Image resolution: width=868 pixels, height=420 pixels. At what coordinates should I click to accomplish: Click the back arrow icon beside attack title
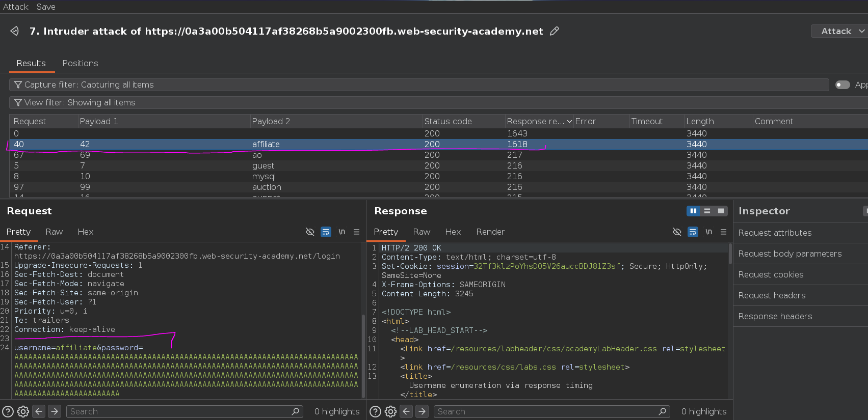[x=15, y=31]
